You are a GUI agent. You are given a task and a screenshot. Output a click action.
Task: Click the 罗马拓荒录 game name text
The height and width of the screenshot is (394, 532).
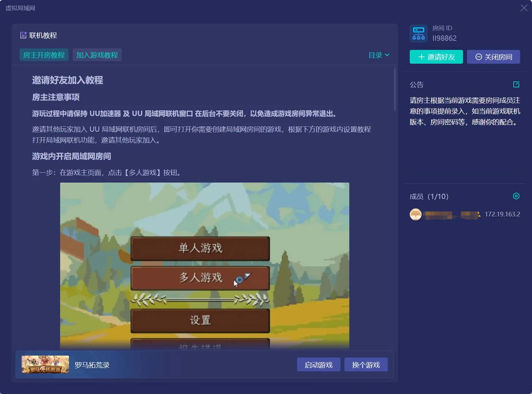pyautogui.click(x=92, y=365)
